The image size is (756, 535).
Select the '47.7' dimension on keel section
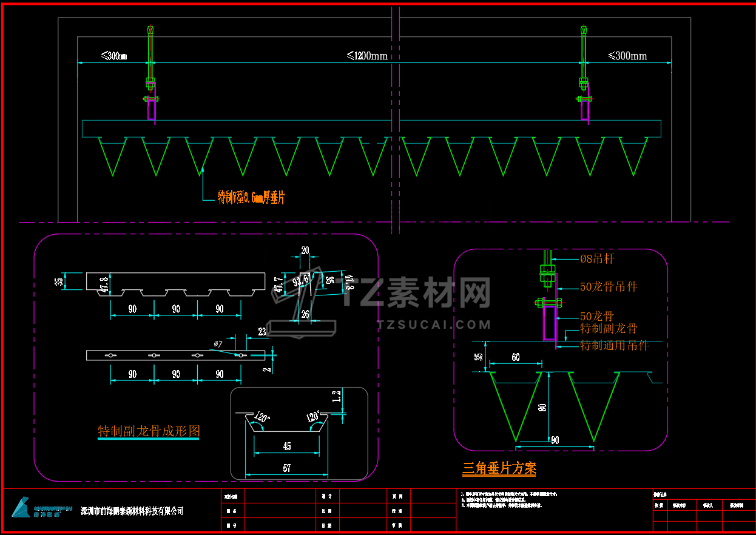[278, 285]
